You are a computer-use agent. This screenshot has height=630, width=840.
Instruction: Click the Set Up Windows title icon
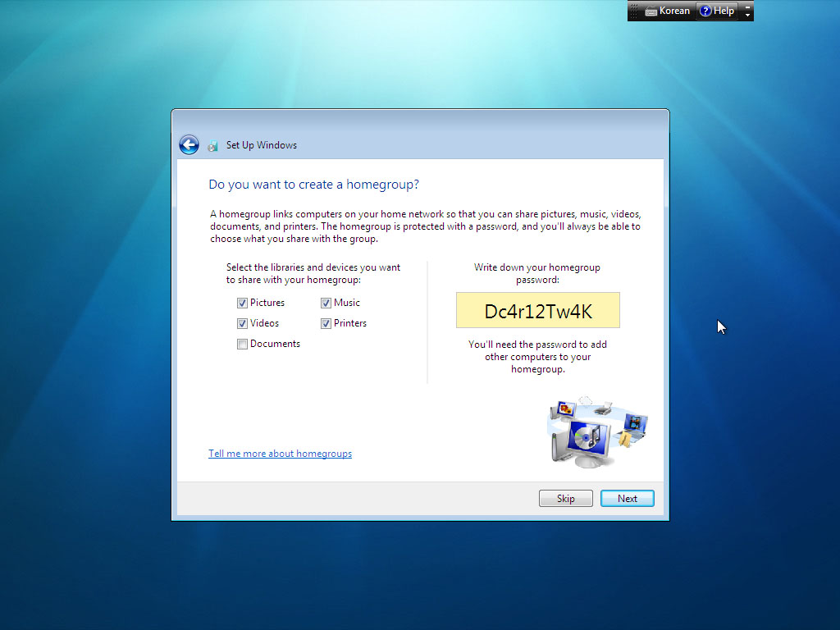[212, 146]
